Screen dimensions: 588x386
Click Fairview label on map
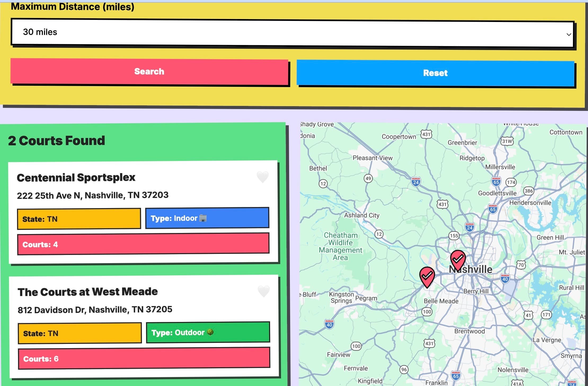point(338,354)
